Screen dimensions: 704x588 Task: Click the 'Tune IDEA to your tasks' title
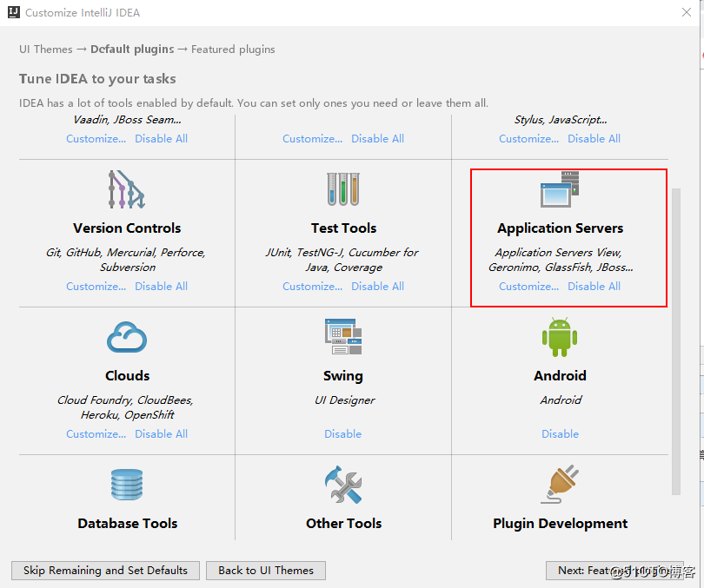[x=97, y=79]
